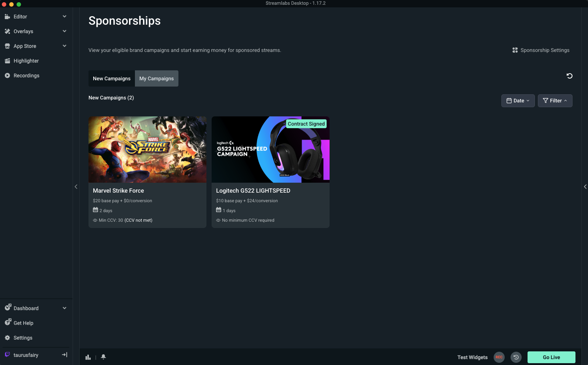
Task: Switch to the My Campaigns tab
Action: (157, 78)
